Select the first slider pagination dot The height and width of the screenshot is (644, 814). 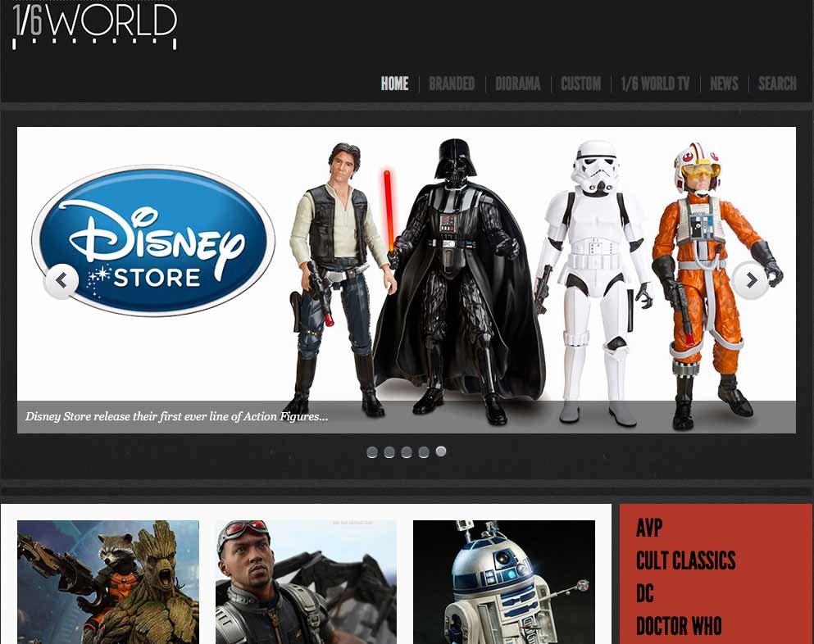(372, 452)
